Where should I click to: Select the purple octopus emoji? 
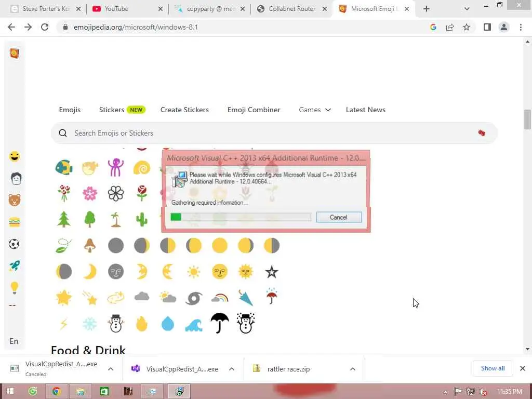[116, 167]
